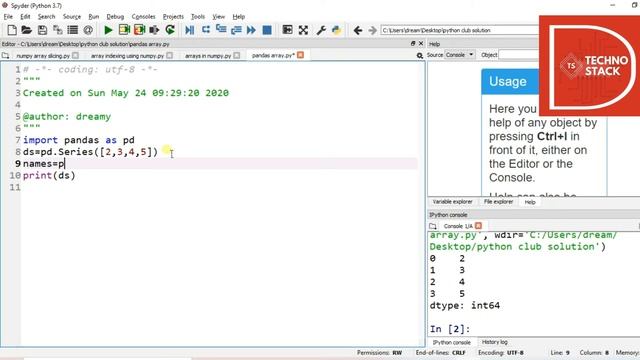Create a new file from toolbar
Viewport: 640px width, 360px height.
12,30
